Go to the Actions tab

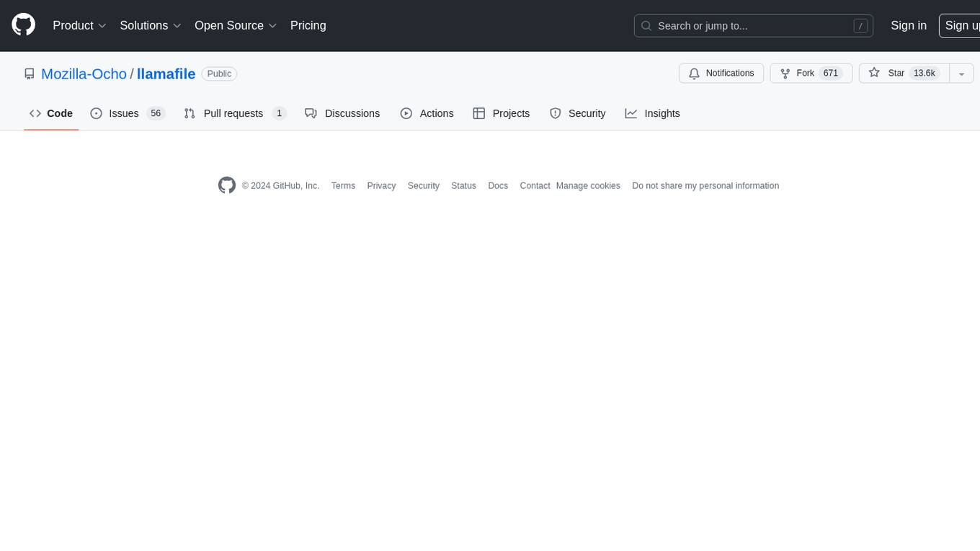point(427,113)
